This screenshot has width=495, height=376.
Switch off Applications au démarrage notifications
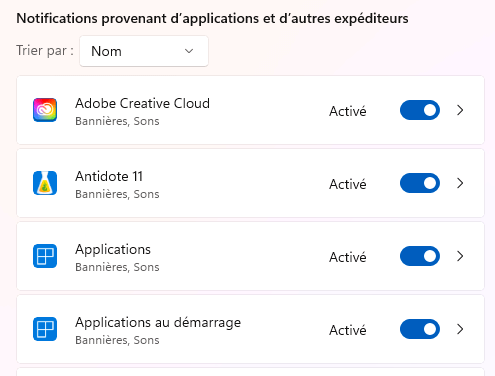click(x=420, y=329)
